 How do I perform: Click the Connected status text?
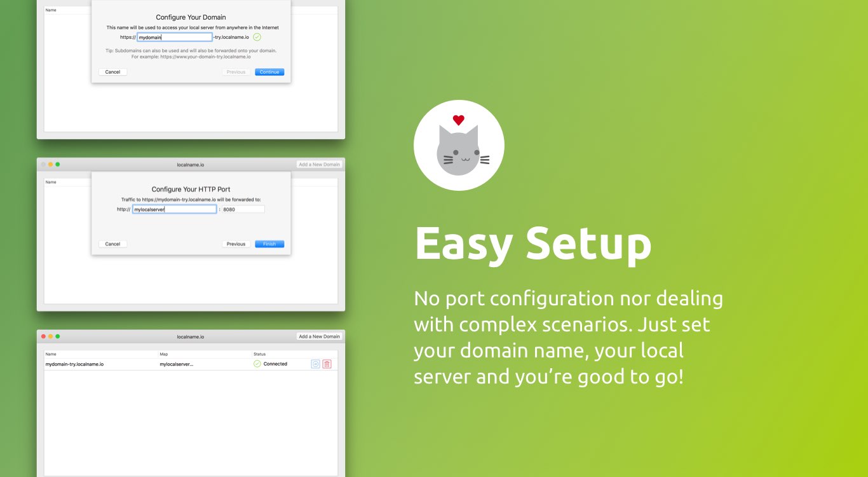pyautogui.click(x=275, y=364)
